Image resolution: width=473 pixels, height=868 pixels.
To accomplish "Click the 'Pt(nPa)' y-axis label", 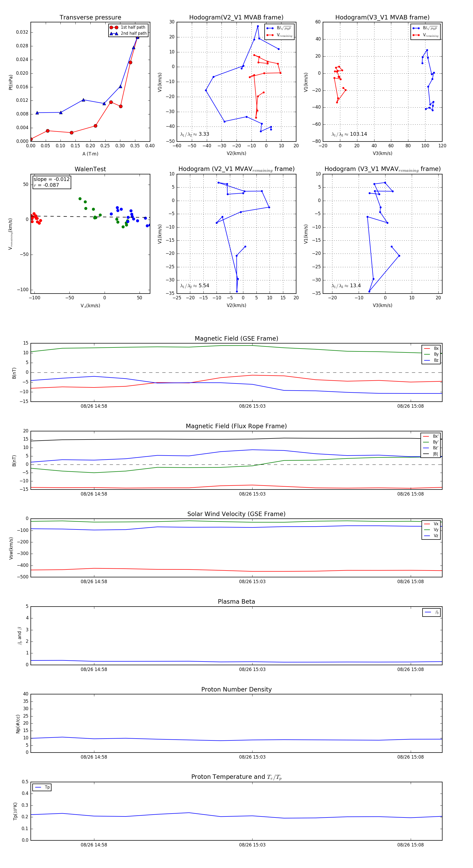I will [x=11, y=82].
